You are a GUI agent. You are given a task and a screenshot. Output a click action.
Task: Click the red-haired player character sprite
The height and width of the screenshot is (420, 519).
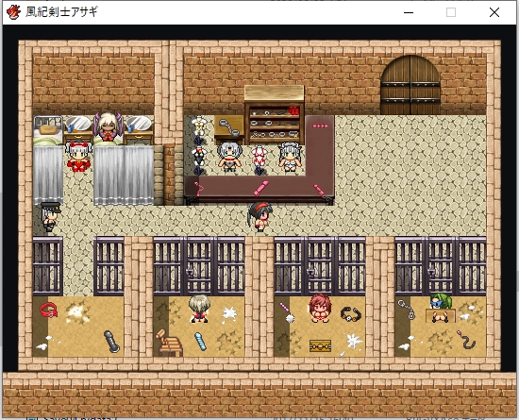260,216
